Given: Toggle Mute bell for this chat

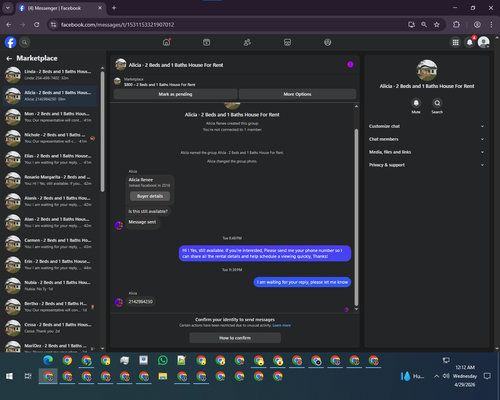Looking at the screenshot, I should pyautogui.click(x=416, y=103).
